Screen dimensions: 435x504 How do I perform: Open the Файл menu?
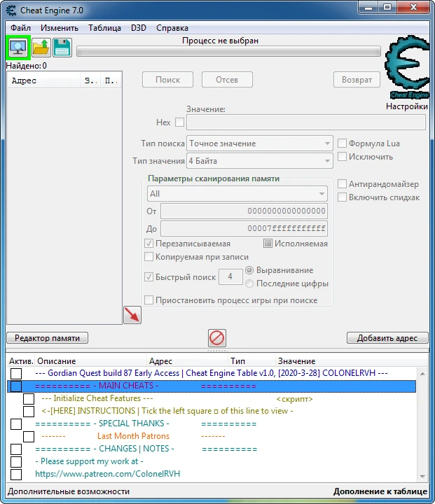[x=20, y=28]
